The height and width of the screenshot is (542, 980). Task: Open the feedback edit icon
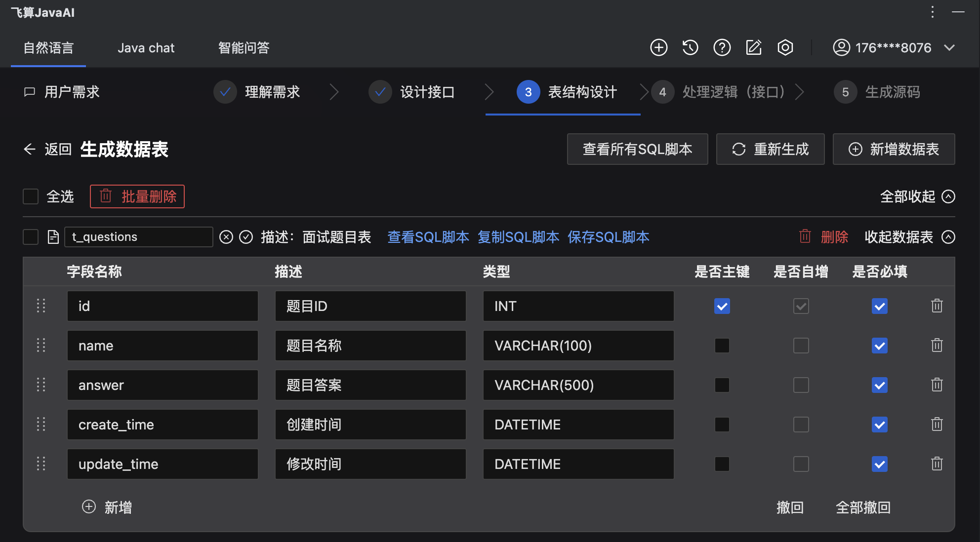[753, 47]
